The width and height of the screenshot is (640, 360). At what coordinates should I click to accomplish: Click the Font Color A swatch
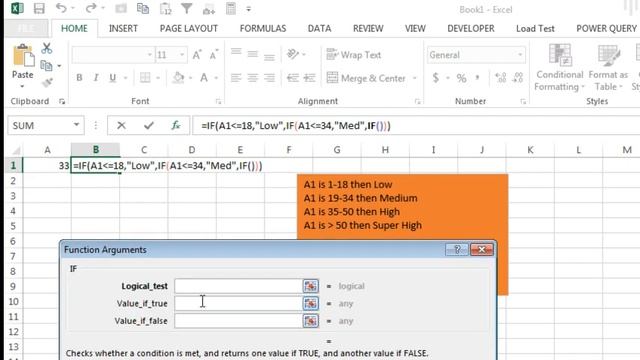pyautogui.click(x=204, y=78)
